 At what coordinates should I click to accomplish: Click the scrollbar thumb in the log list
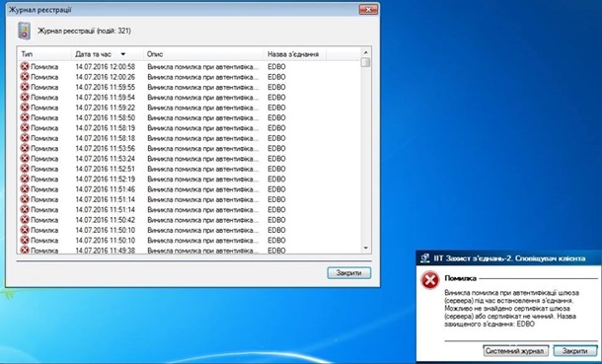[365, 62]
